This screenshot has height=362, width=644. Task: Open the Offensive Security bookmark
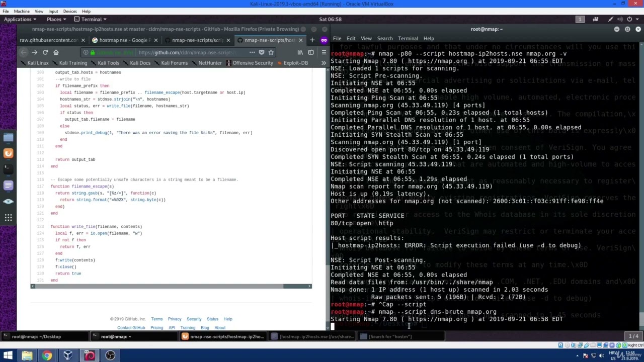pyautogui.click(x=250, y=63)
